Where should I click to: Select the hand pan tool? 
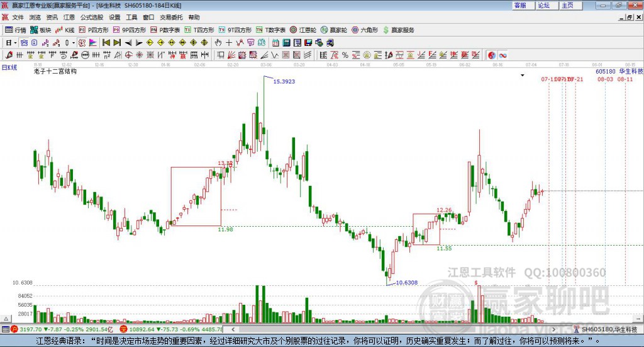pos(218,43)
